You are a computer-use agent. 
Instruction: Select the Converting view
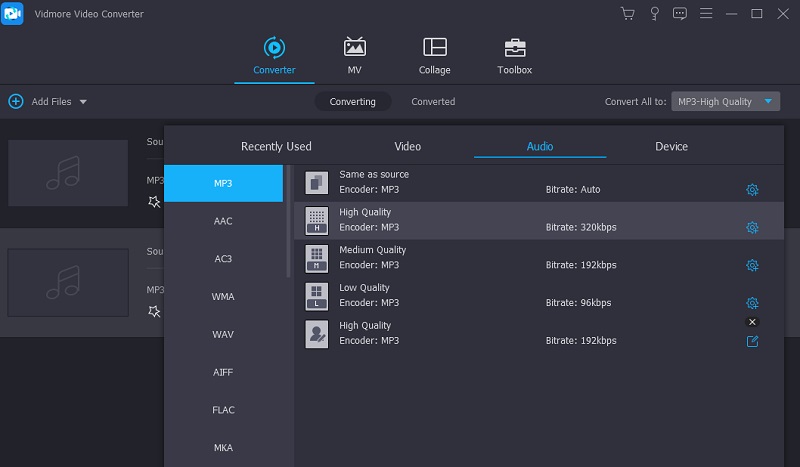(x=352, y=102)
